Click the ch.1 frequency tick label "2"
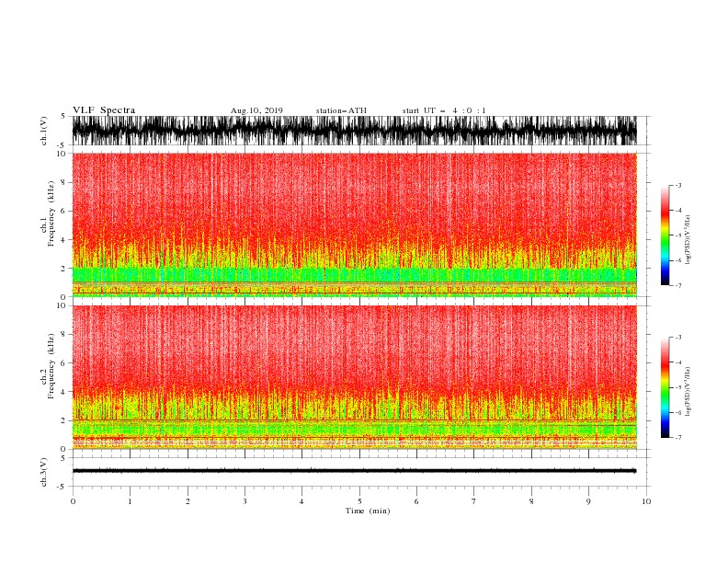 [63, 269]
